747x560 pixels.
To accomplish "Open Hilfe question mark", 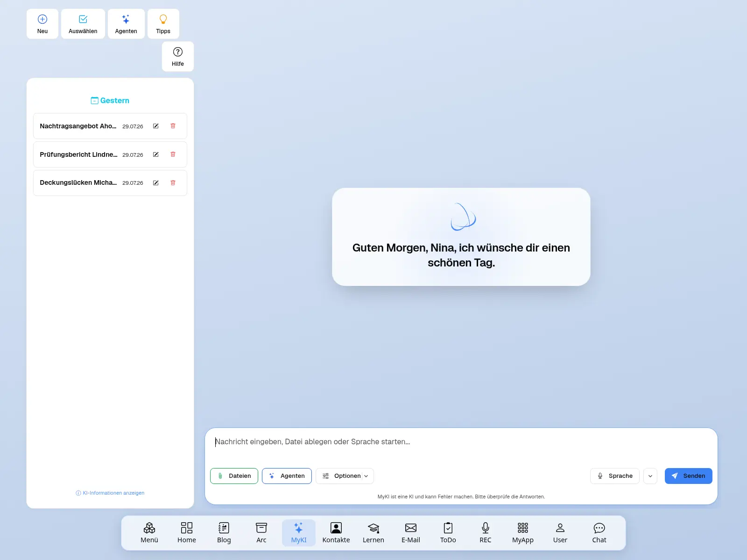I will [178, 56].
